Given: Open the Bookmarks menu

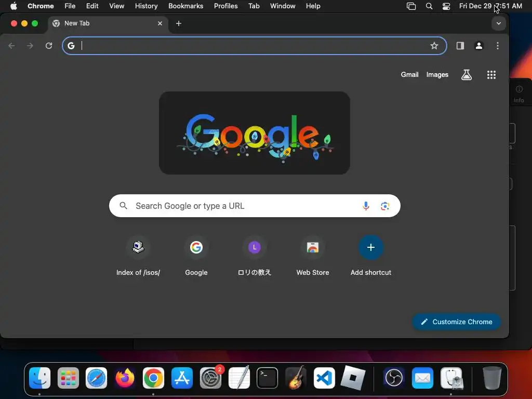Looking at the screenshot, I should click(x=185, y=6).
